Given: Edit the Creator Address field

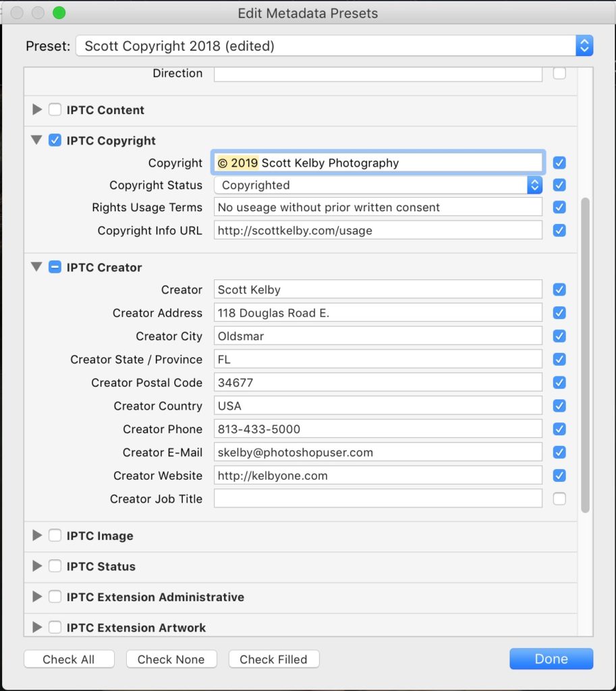Looking at the screenshot, I should pyautogui.click(x=378, y=313).
